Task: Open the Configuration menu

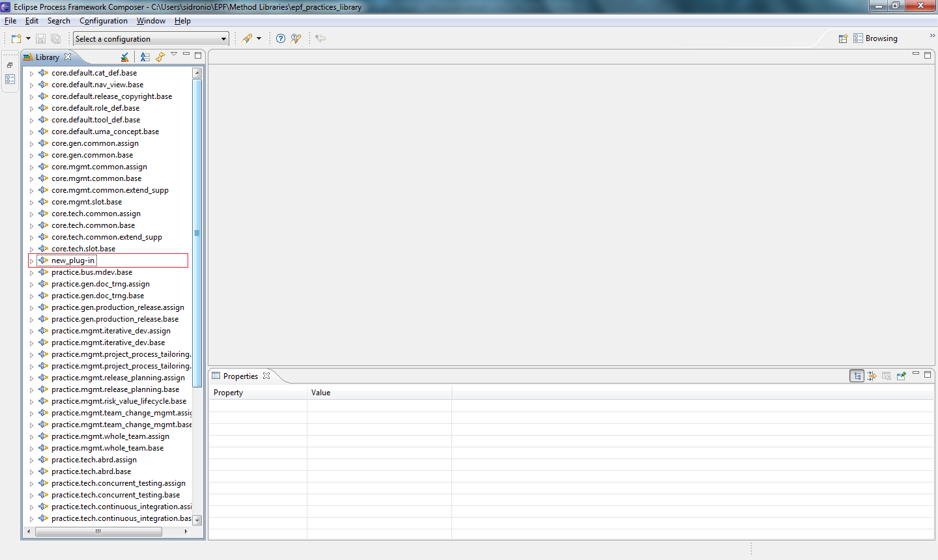Action: pyautogui.click(x=104, y=21)
